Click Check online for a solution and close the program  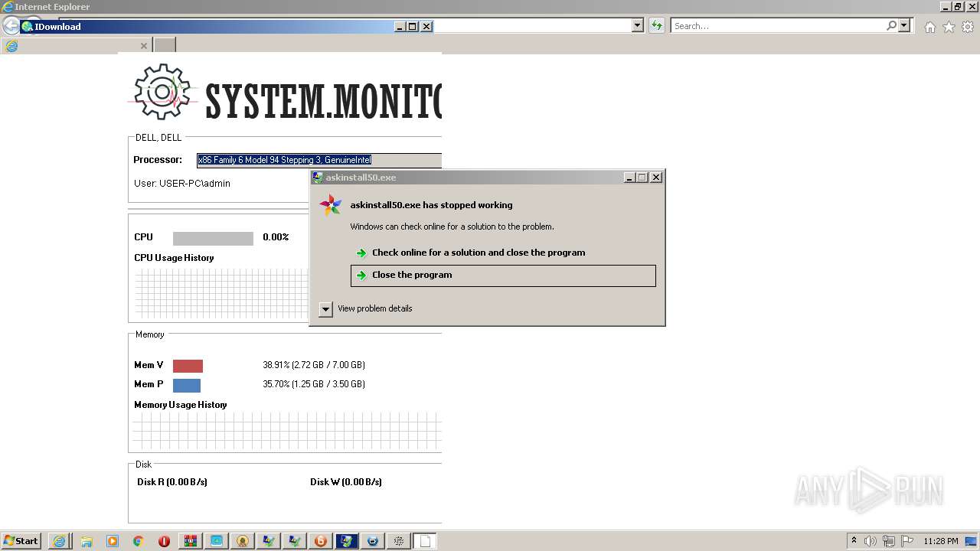(479, 253)
